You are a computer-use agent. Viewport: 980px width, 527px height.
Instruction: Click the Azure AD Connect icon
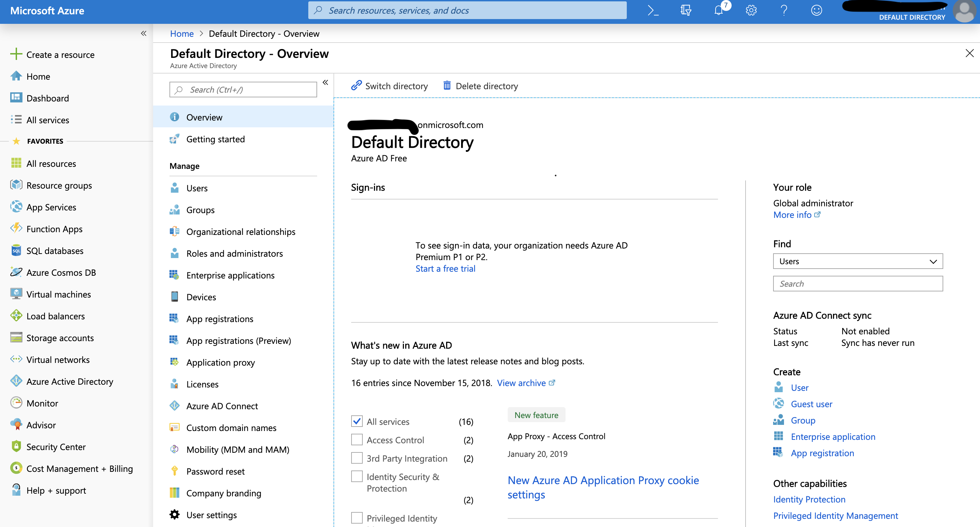coord(175,405)
